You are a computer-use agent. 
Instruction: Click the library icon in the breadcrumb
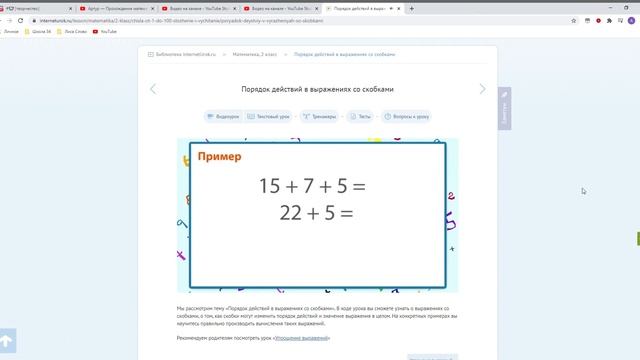[x=151, y=54]
